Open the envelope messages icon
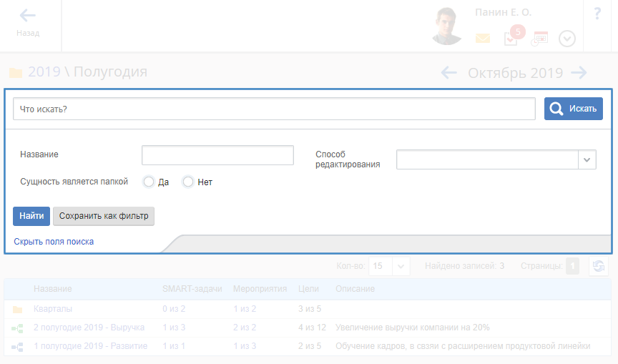The width and height of the screenshot is (618, 364). (483, 39)
